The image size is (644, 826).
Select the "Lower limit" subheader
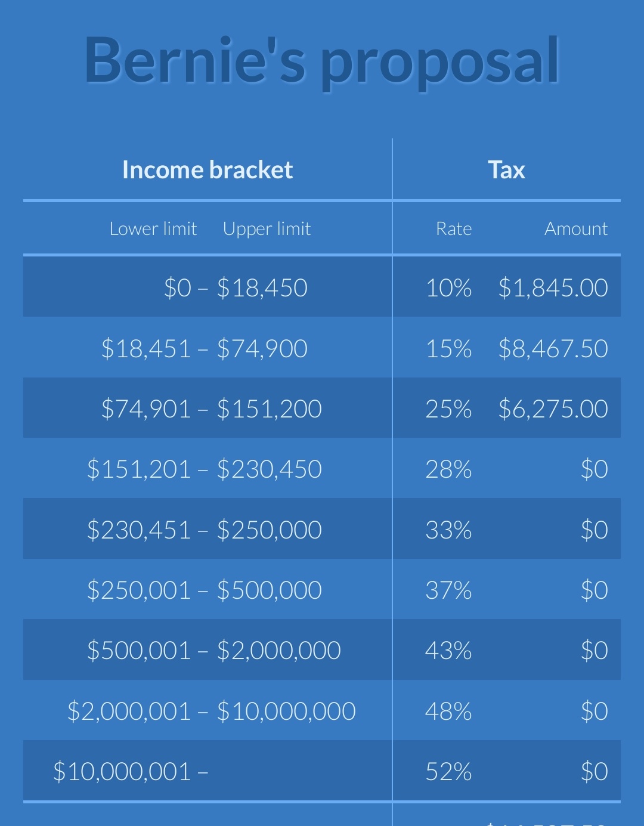(x=153, y=229)
